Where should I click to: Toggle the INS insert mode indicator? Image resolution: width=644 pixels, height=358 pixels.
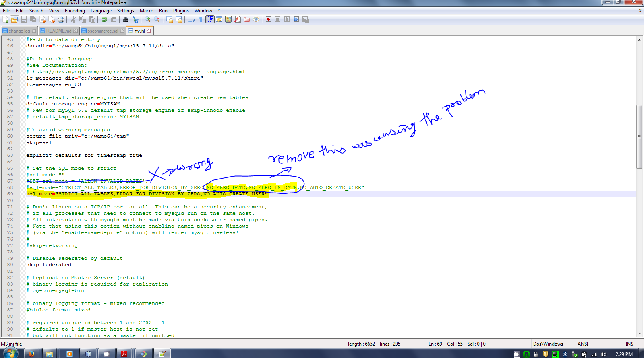tap(629, 344)
